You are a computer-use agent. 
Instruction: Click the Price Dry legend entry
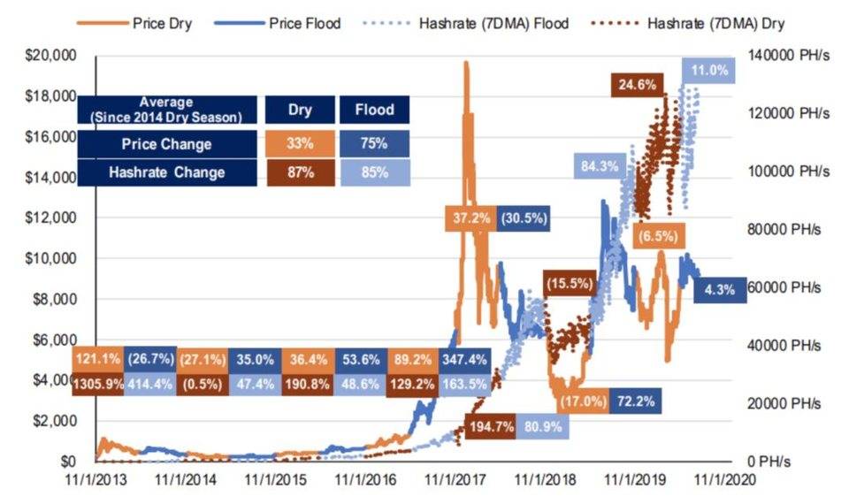[x=134, y=23]
